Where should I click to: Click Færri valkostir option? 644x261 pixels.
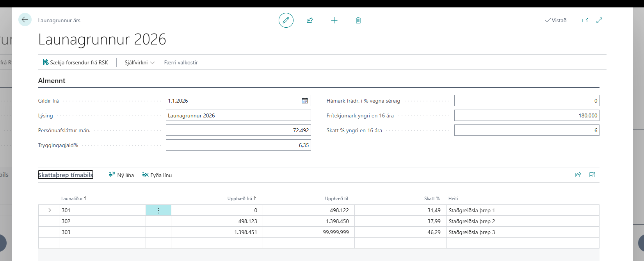[181, 62]
